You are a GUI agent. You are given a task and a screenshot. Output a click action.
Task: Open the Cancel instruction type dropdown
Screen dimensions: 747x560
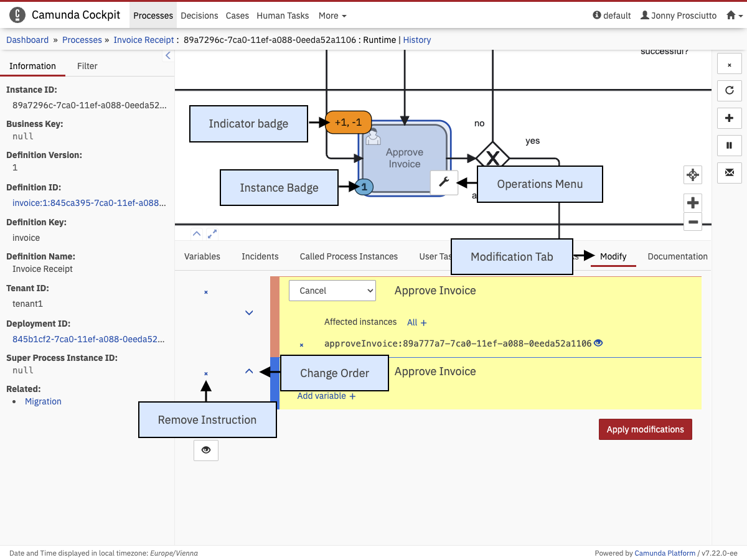[x=332, y=291]
